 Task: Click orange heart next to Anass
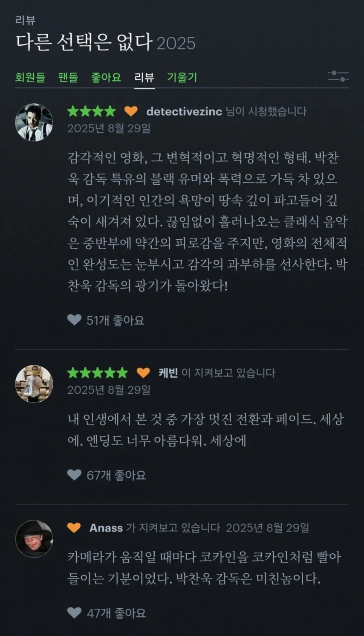click(x=74, y=528)
